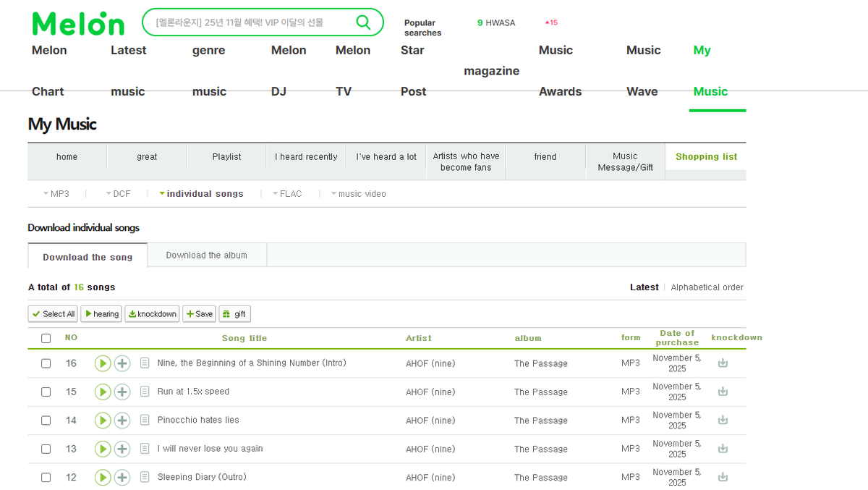Add 'I will never lose you again' to playlist
This screenshot has width=868, height=490.
coord(122,449)
